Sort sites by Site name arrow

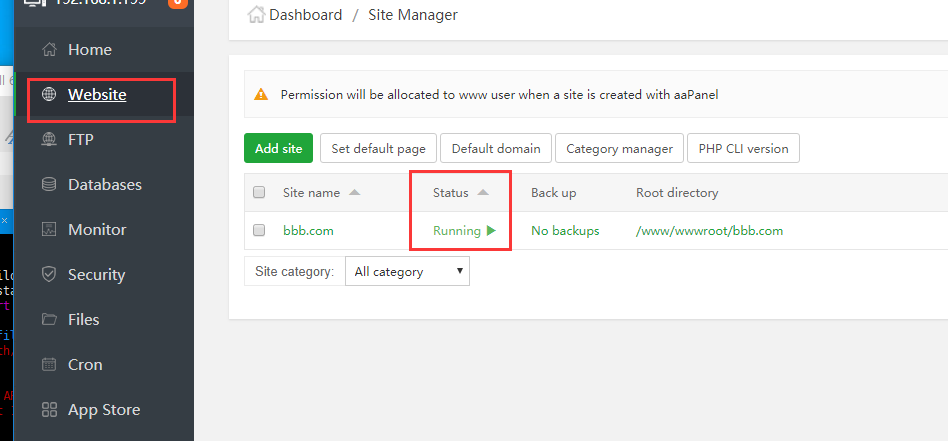[x=355, y=193]
